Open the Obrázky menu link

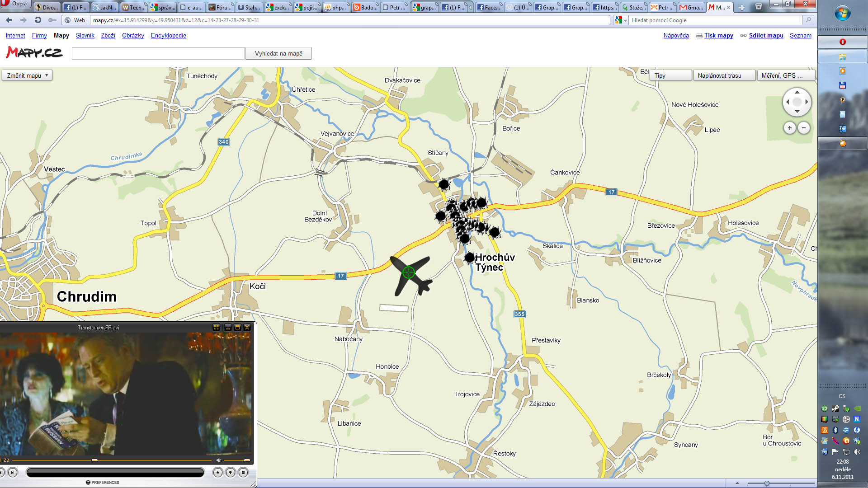(133, 35)
